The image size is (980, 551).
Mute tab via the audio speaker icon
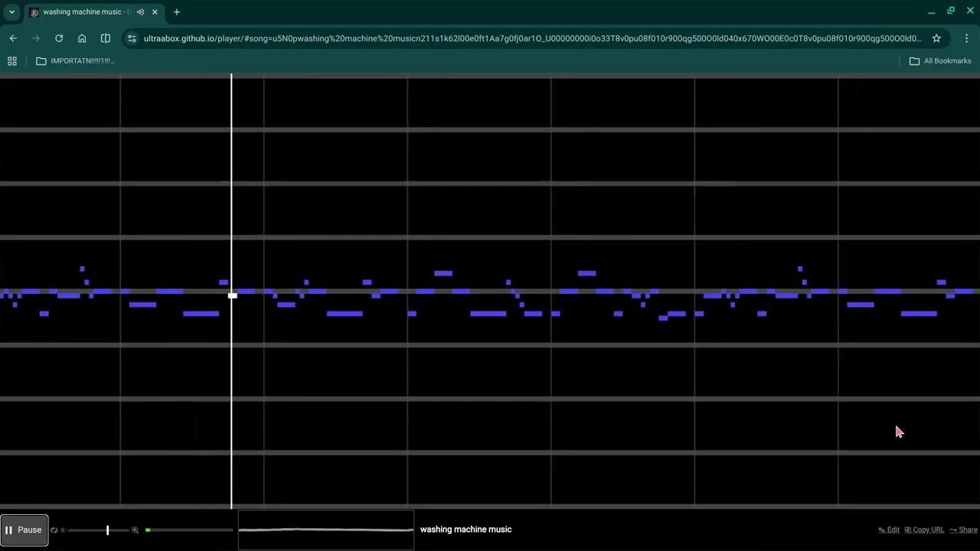[x=140, y=12]
